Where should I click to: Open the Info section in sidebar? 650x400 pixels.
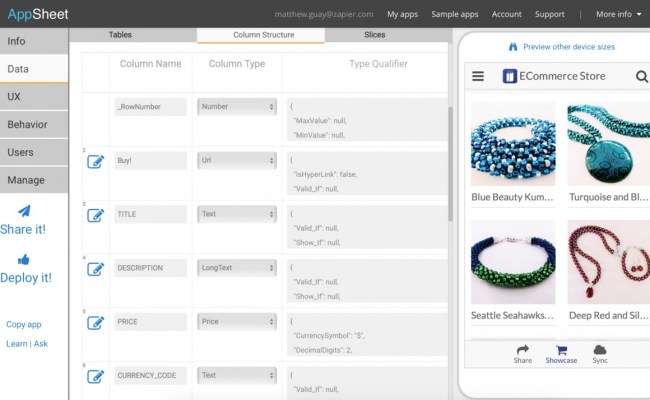point(34,41)
